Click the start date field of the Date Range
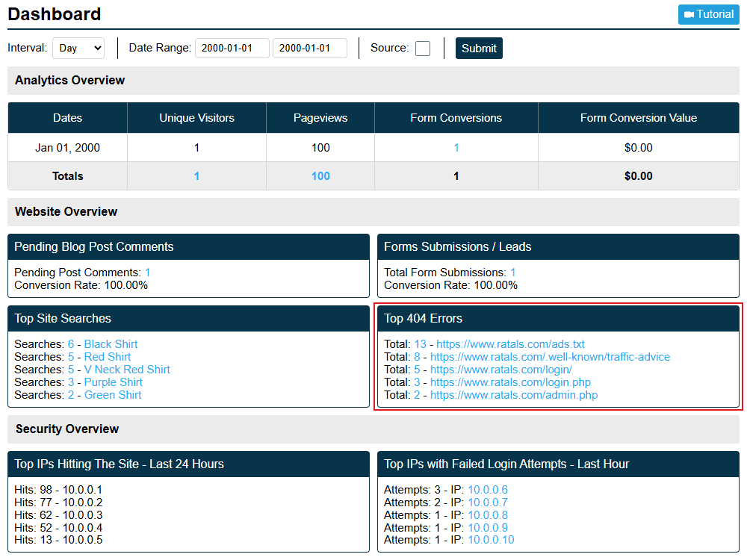The height and width of the screenshot is (560, 747). coord(232,48)
